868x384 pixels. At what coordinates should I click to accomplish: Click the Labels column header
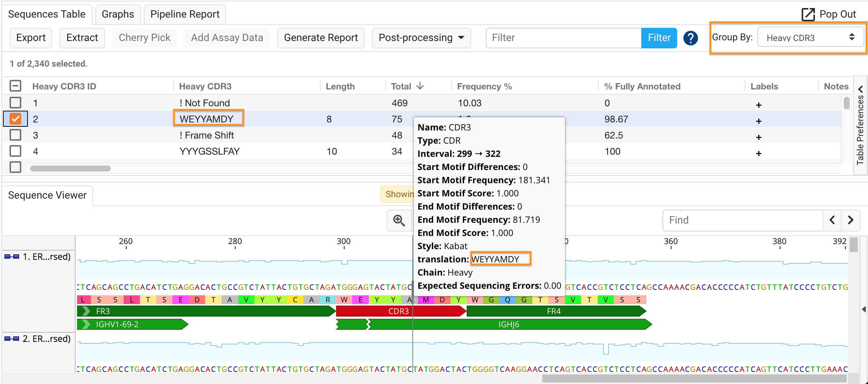point(764,86)
